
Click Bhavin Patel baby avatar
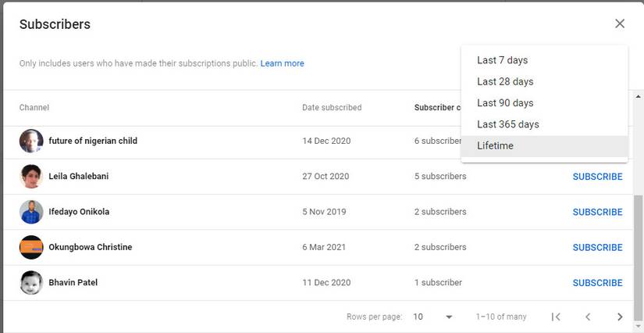31,282
